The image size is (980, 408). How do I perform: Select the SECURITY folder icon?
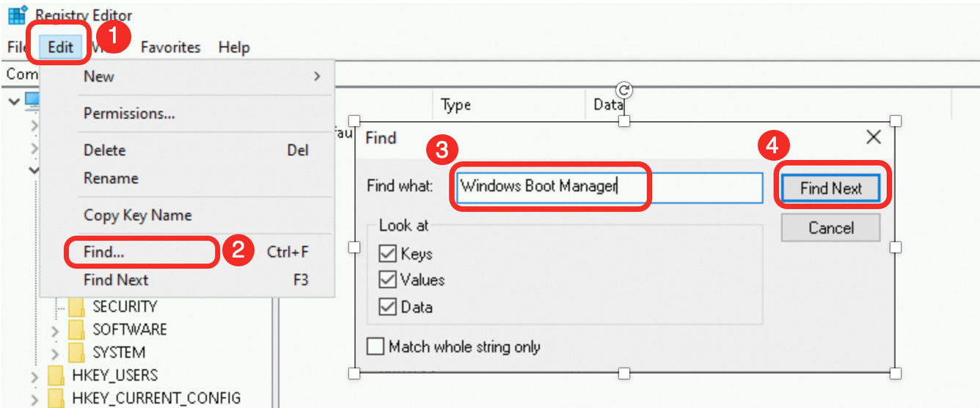[77, 306]
